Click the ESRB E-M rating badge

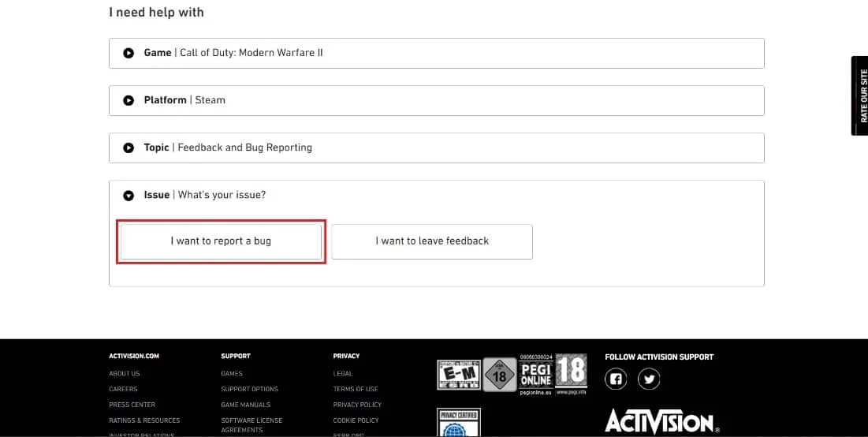[459, 375]
